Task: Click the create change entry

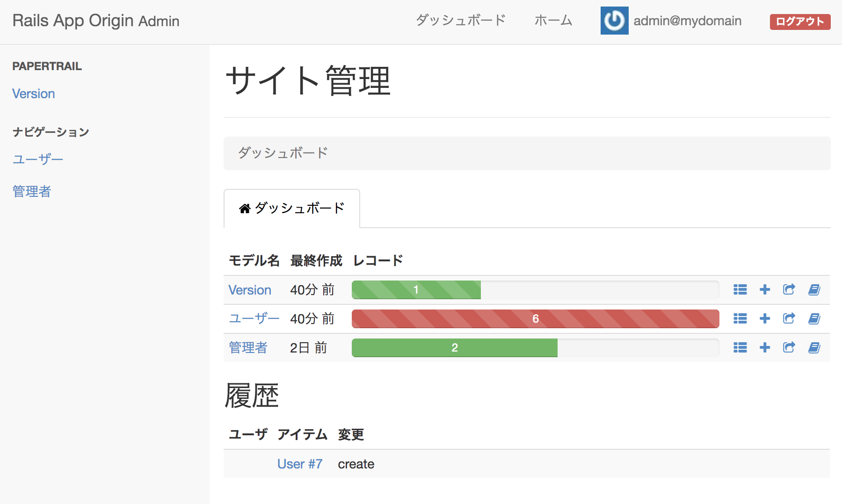Action: pos(356,464)
